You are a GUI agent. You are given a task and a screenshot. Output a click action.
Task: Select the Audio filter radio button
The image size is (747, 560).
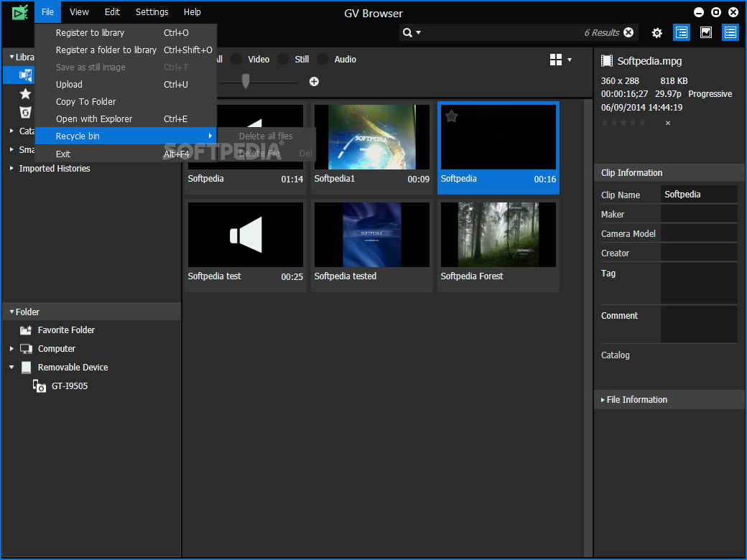(x=323, y=60)
